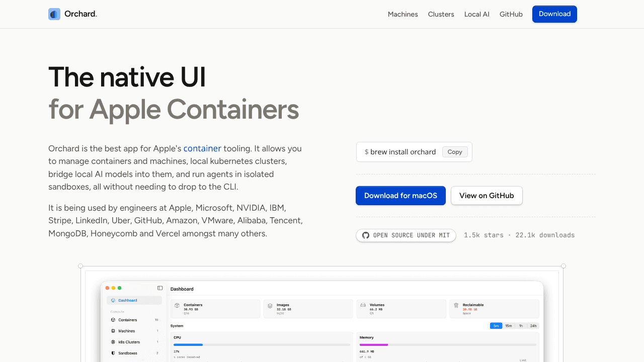Click the View on GitHub button
Screen dimensions: 644x362
click(x=487, y=196)
